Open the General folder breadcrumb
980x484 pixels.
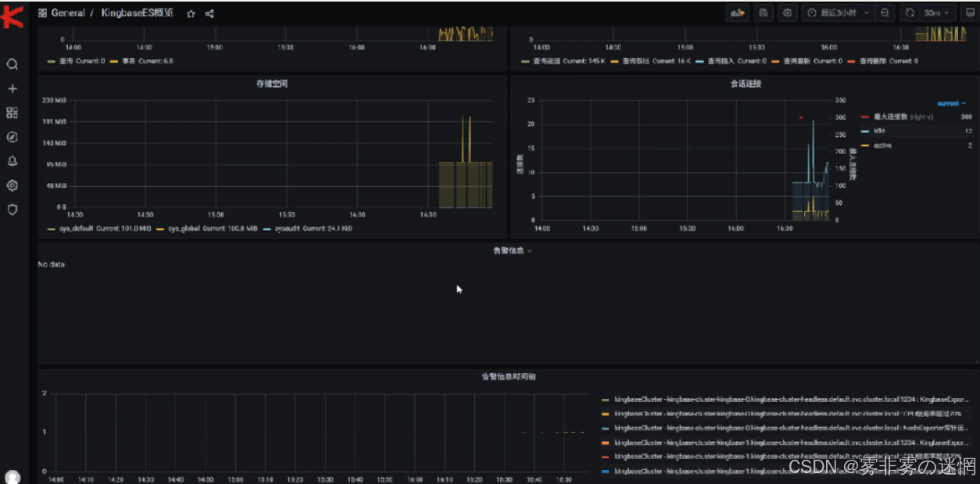click(68, 13)
